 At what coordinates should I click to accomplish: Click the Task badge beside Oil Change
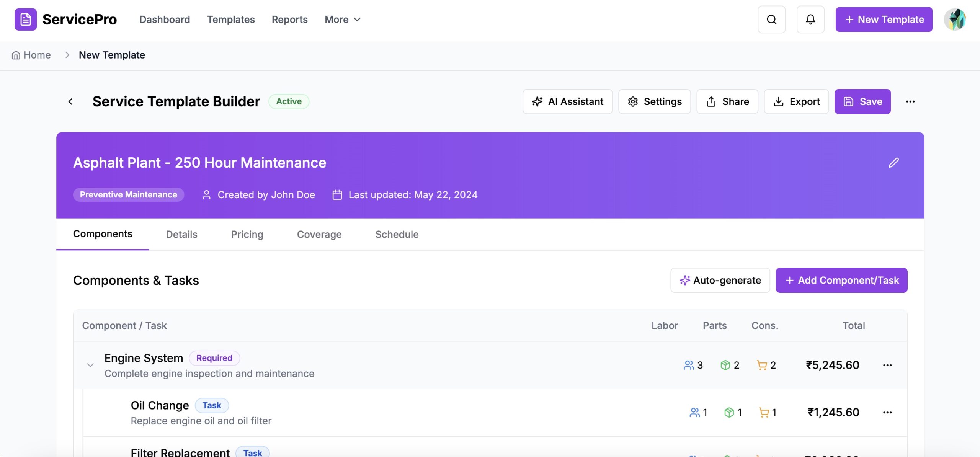pyautogui.click(x=212, y=405)
